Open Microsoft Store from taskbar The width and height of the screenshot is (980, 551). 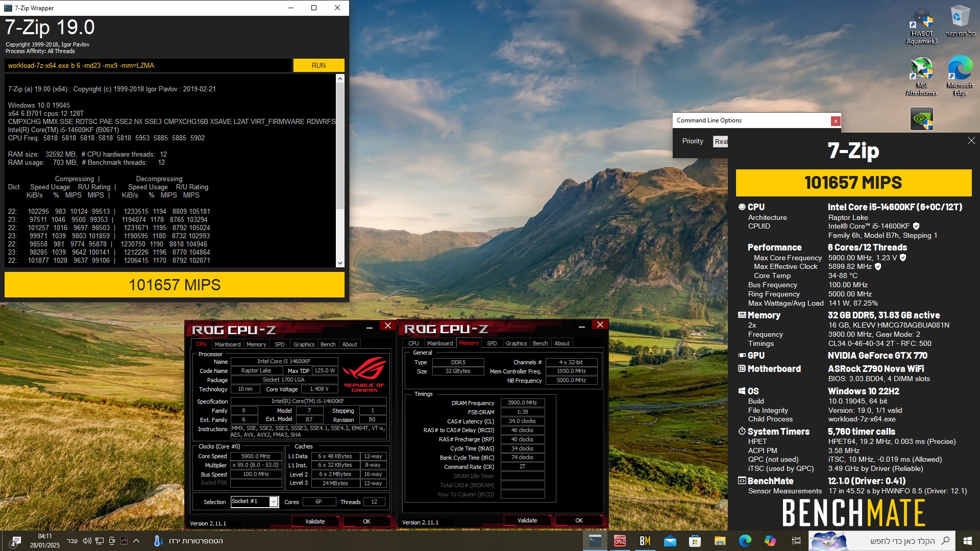coord(695,541)
